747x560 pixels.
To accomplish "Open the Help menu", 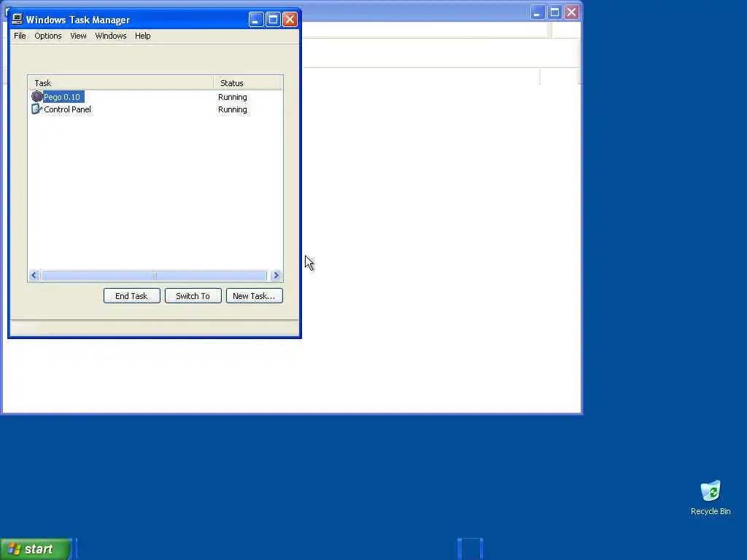I will [x=142, y=36].
